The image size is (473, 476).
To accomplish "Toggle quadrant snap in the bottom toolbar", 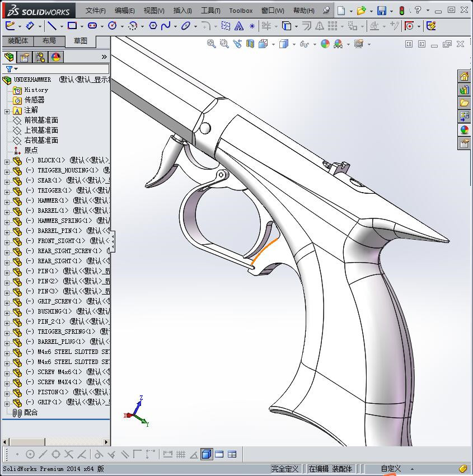I will click(x=56, y=455).
